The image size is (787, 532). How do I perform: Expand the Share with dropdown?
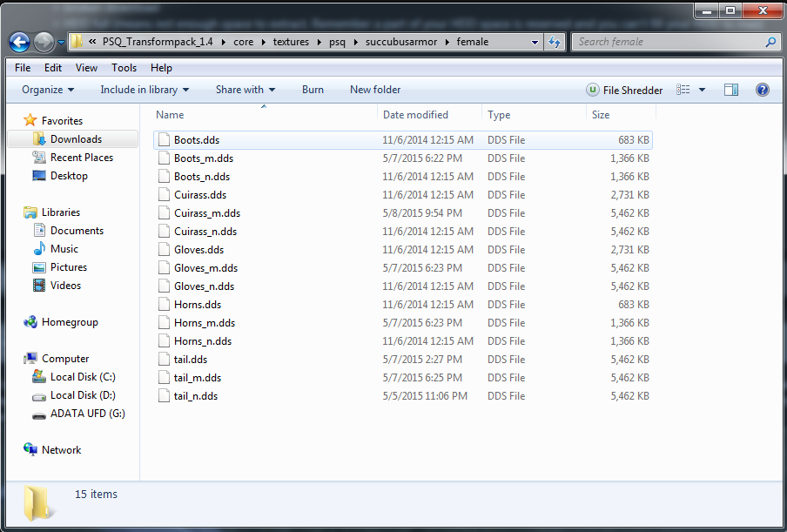pyautogui.click(x=246, y=90)
